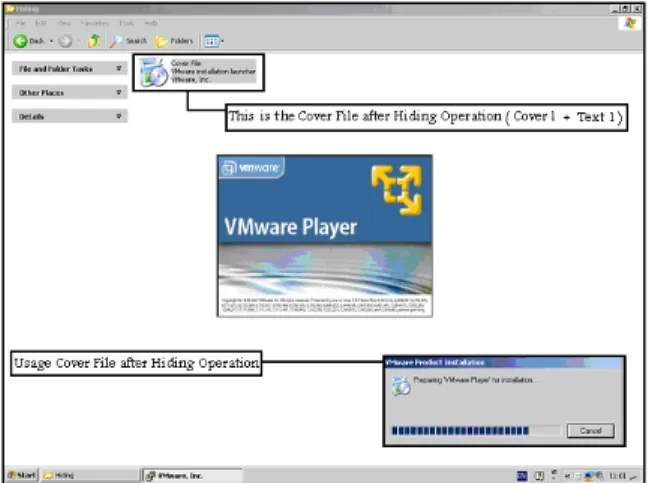The height and width of the screenshot is (483, 652).
Task: Open the Edit menu
Action: 41,23
